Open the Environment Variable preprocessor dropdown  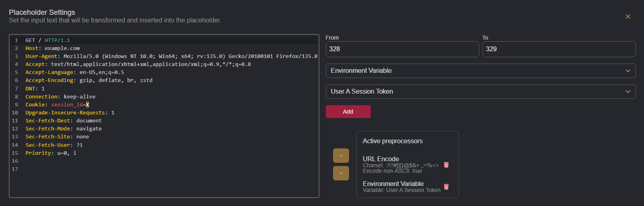pyautogui.click(x=480, y=71)
